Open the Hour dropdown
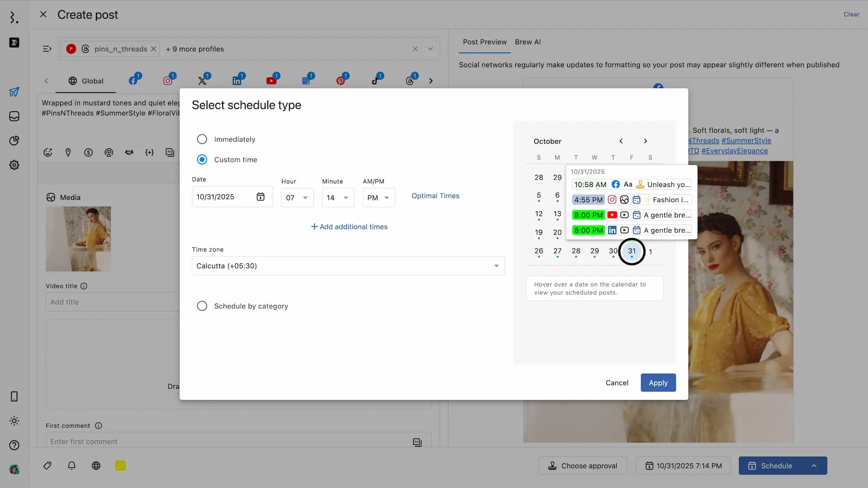 297,198
